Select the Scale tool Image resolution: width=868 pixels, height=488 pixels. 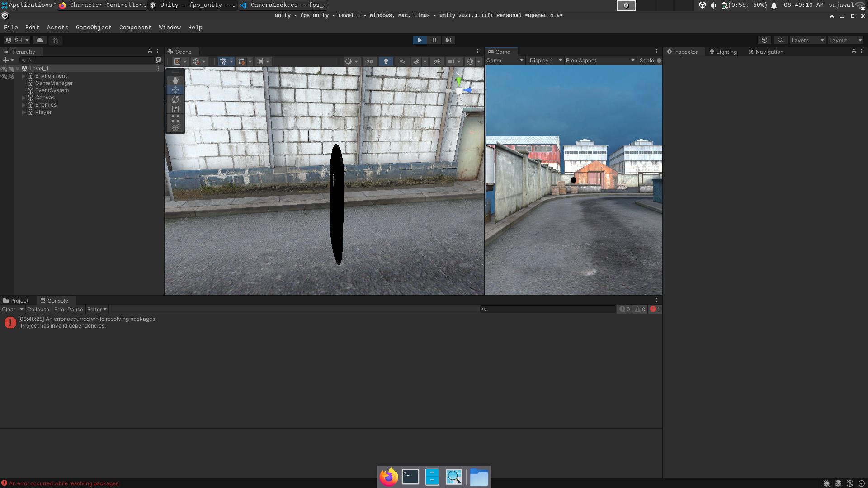pyautogui.click(x=175, y=109)
